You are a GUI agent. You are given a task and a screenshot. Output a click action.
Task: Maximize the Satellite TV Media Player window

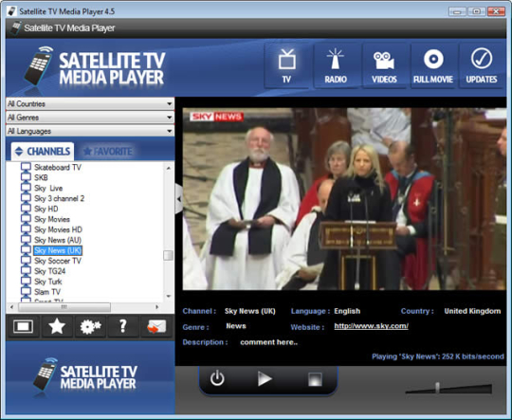[476, 11]
